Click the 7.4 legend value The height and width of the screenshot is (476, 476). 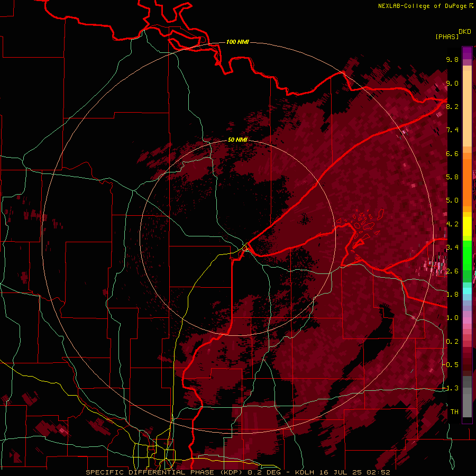(x=452, y=130)
